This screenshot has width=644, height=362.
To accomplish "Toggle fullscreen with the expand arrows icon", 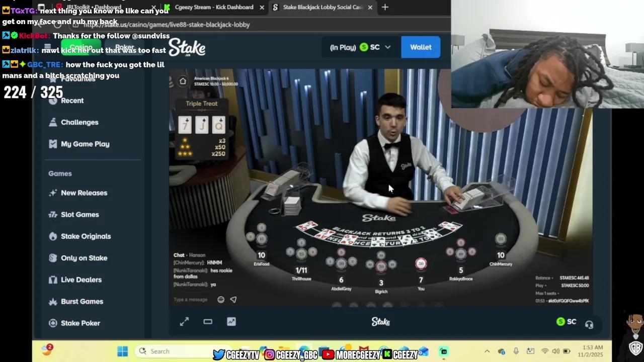I will (x=184, y=322).
